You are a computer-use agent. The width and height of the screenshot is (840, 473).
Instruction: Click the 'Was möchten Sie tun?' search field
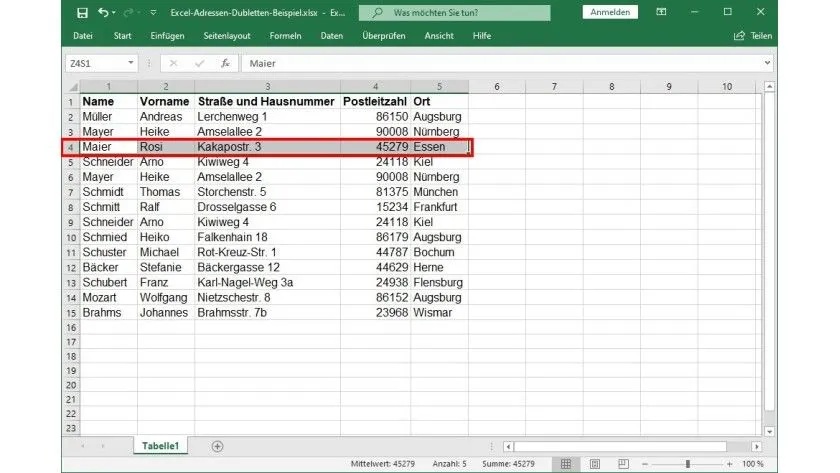[x=455, y=12]
